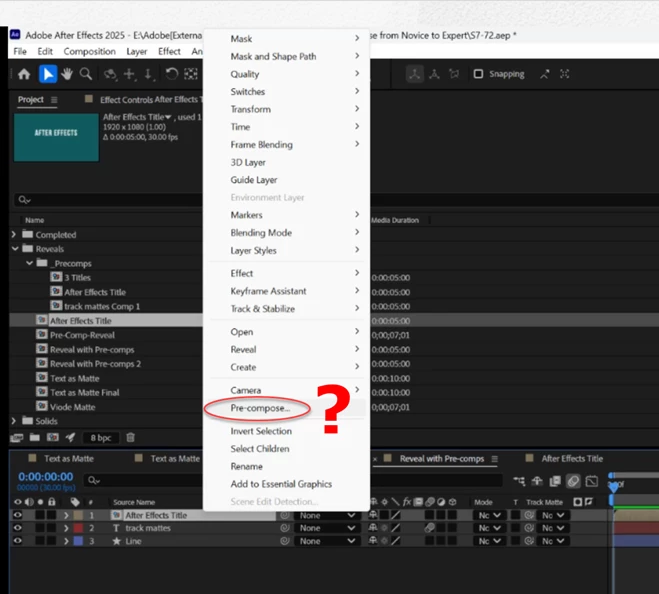Expand layer 1 After Effects Title properties
Viewport: 659px width, 594px height.
tap(66, 515)
